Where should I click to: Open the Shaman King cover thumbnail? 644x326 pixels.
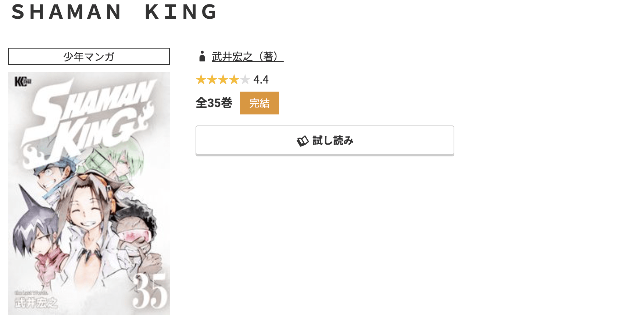(89, 193)
